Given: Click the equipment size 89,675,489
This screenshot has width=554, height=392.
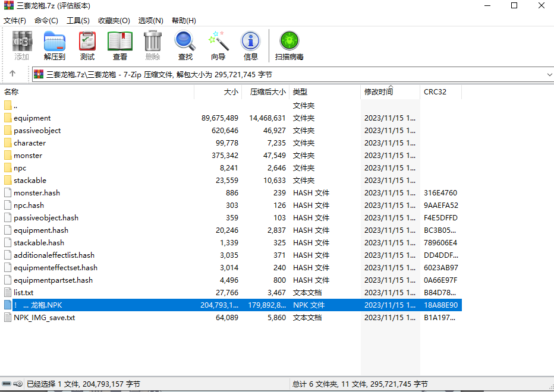Looking at the screenshot, I should (220, 118).
